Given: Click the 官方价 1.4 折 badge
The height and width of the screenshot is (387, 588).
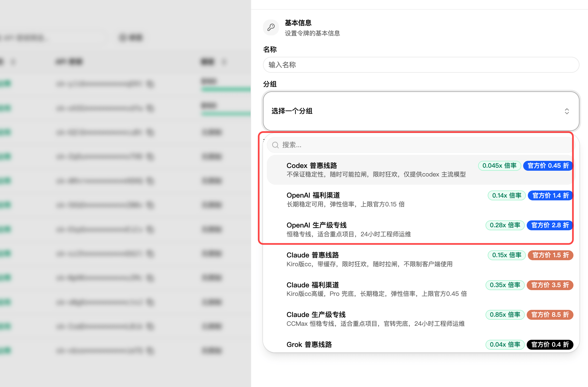Looking at the screenshot, I should [550, 195].
